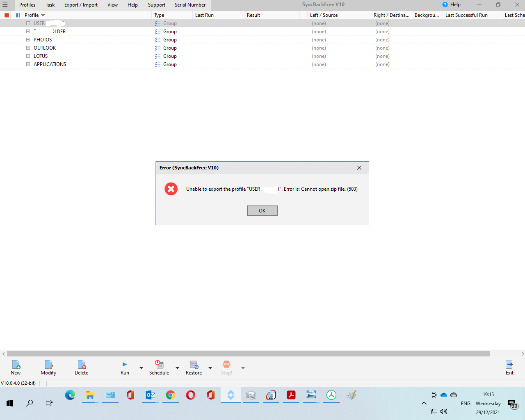Click the Group type icon for LOTUS
The height and width of the screenshot is (420, 525).
[157, 56]
